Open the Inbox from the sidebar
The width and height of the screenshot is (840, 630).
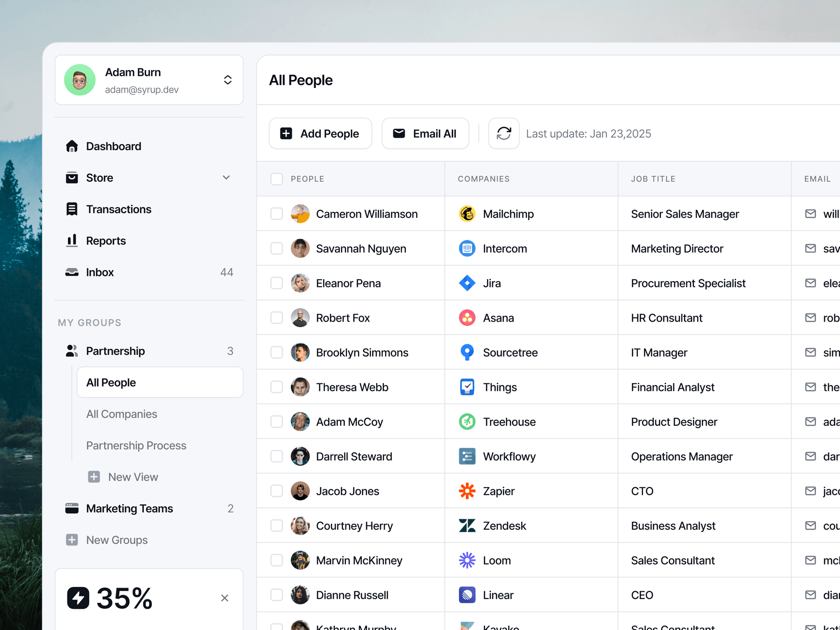(100, 272)
